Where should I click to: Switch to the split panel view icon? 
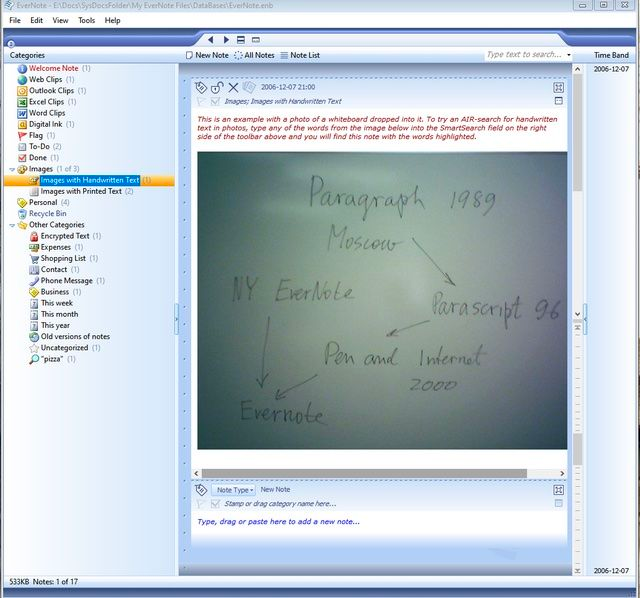coord(241,40)
